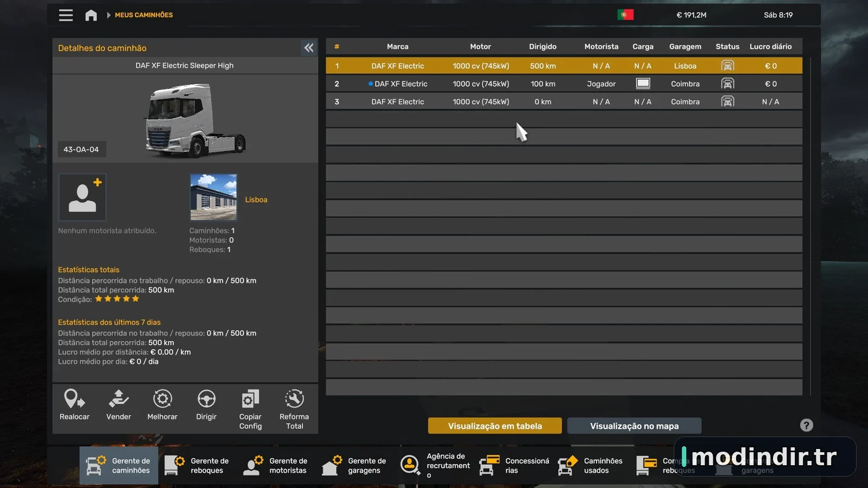Sort the table by Dirigido column
Viewport: 868px width, 488px height.
[x=543, y=47]
